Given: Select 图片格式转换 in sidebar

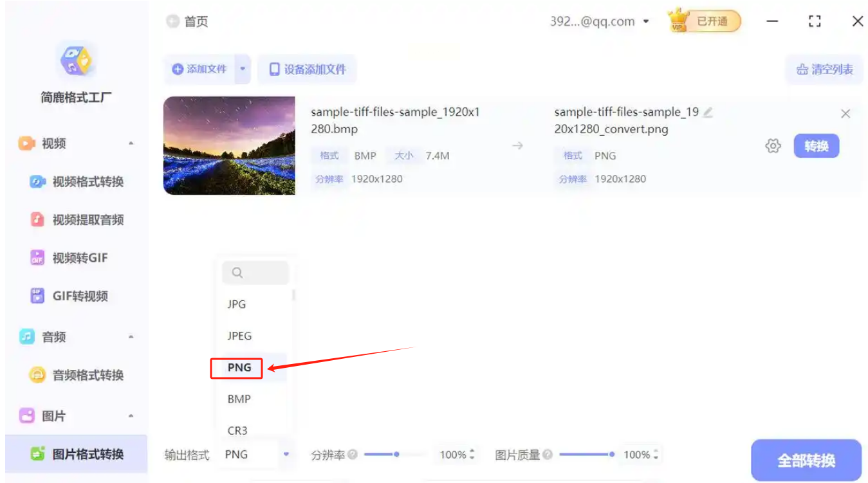Looking at the screenshot, I should point(77,454).
